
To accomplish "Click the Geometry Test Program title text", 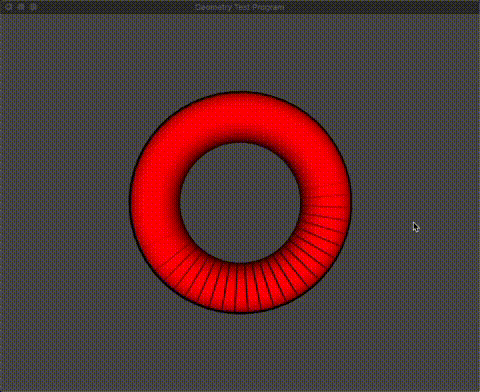I will click(240, 7).
